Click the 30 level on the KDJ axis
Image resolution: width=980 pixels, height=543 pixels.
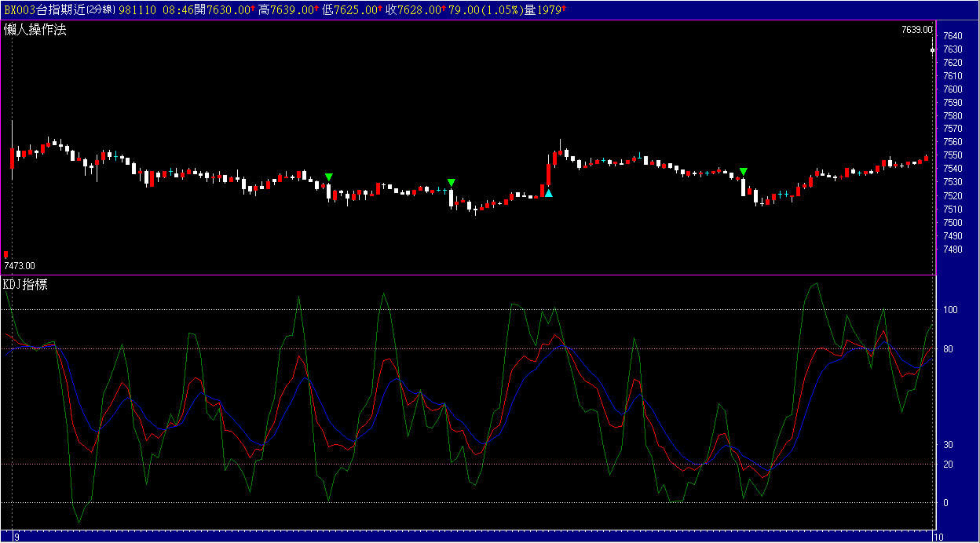click(x=948, y=445)
